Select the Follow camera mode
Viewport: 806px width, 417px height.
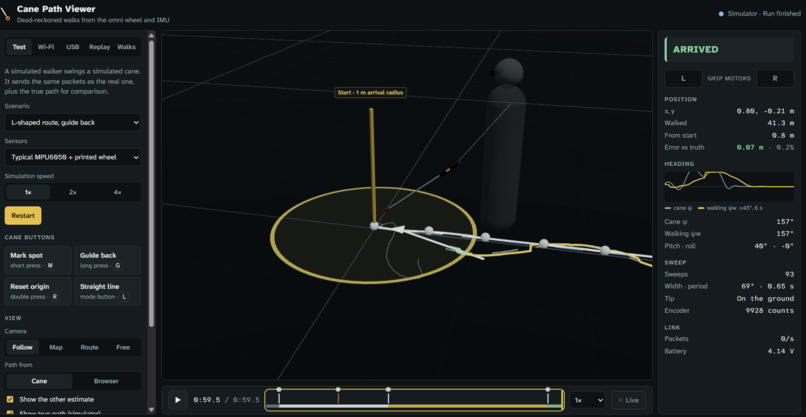pyautogui.click(x=23, y=347)
